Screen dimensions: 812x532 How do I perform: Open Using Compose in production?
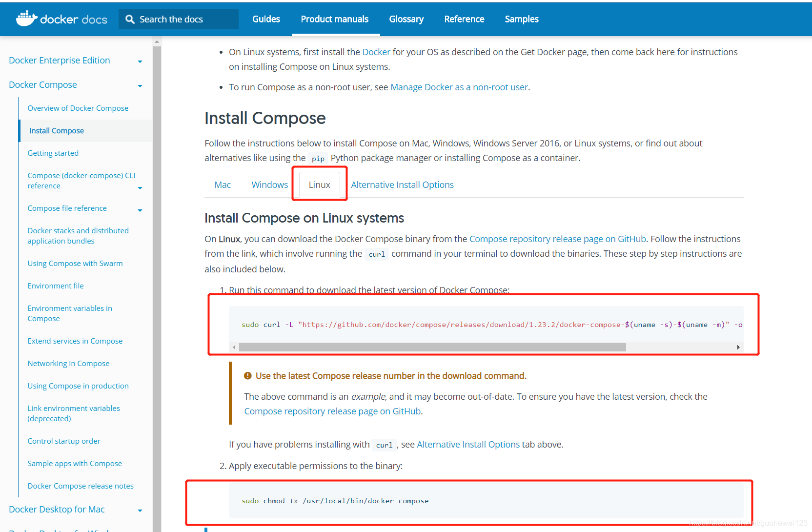(78, 386)
